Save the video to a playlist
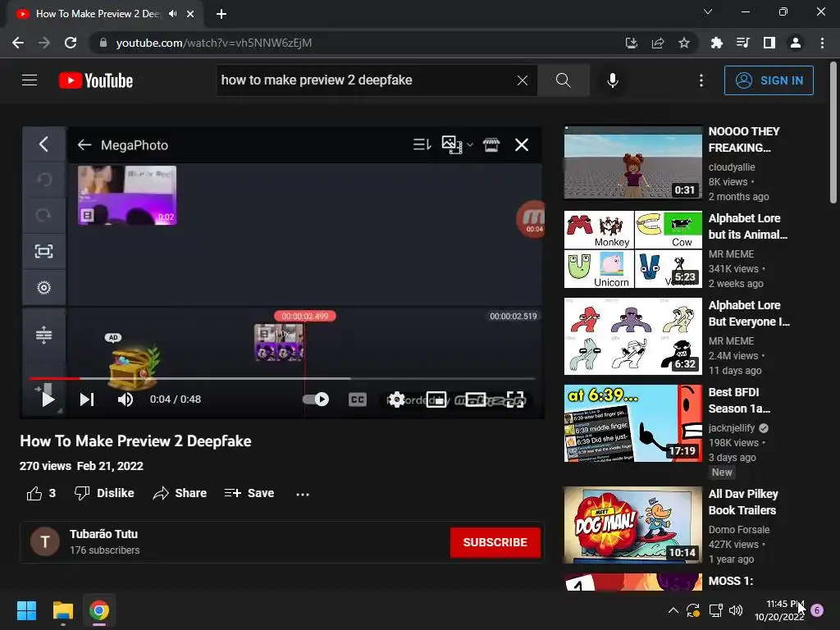The height and width of the screenshot is (630, 840). [249, 493]
